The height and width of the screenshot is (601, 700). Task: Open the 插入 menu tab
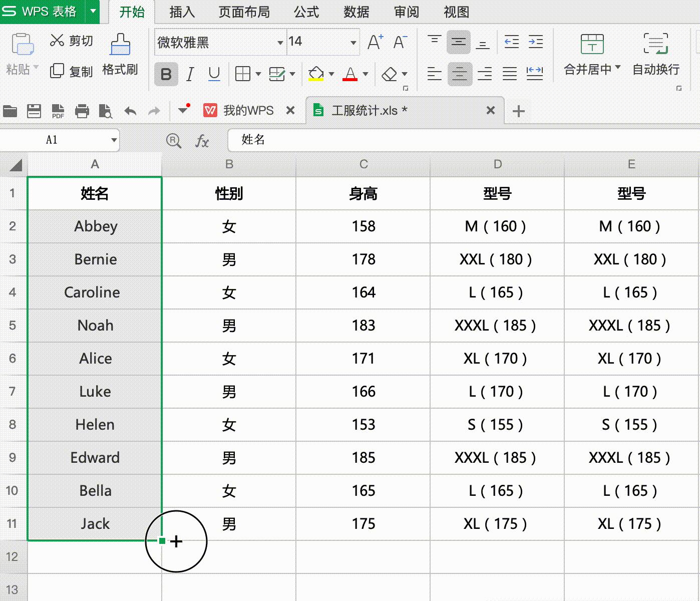click(x=181, y=12)
